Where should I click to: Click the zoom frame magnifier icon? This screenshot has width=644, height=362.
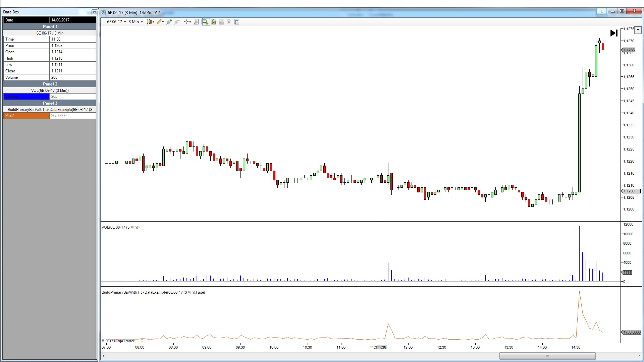pos(196,22)
